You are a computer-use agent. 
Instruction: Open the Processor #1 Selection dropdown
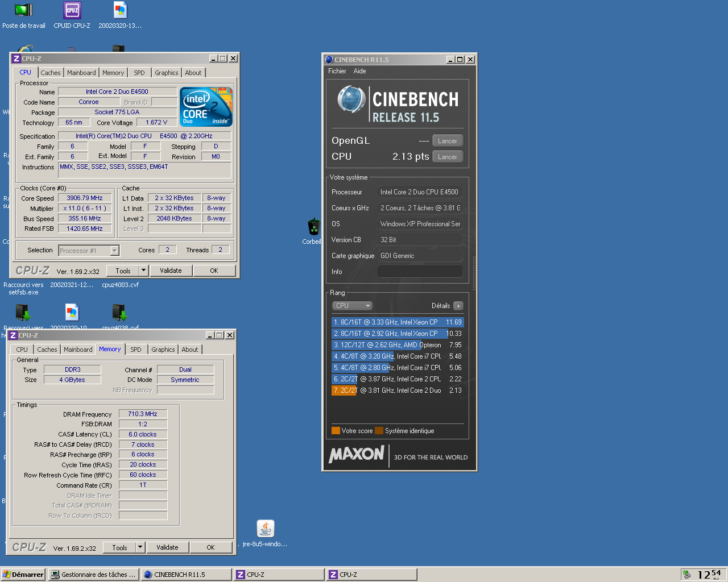coord(89,251)
